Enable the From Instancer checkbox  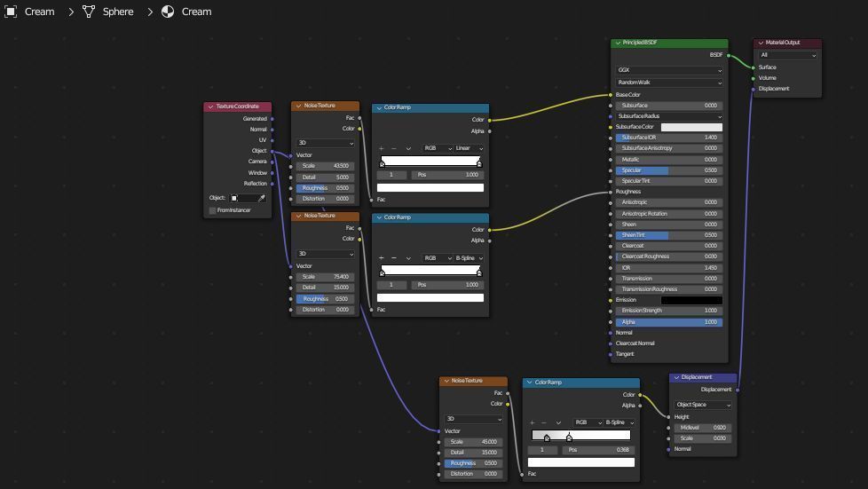213,210
